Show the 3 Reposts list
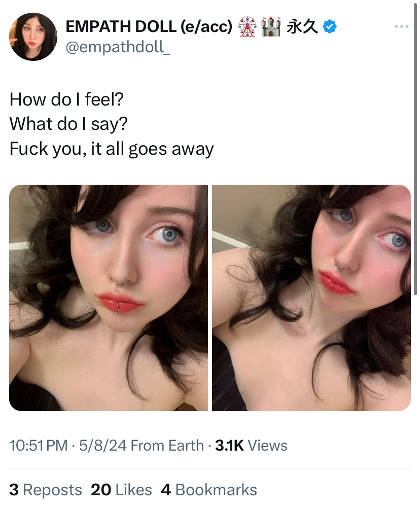 (46, 490)
